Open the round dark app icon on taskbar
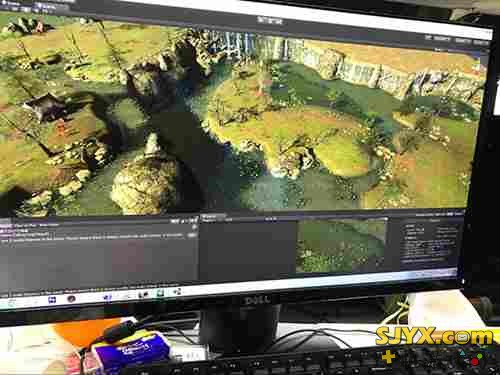500x375 pixels. point(71,298)
